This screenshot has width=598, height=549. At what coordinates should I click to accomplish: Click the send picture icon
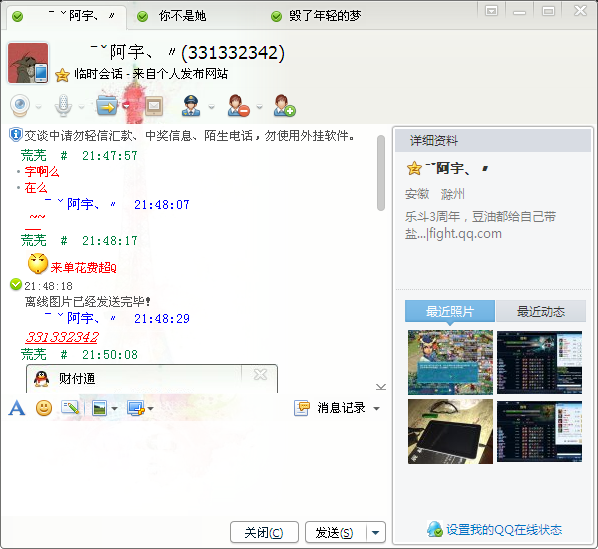pos(100,408)
